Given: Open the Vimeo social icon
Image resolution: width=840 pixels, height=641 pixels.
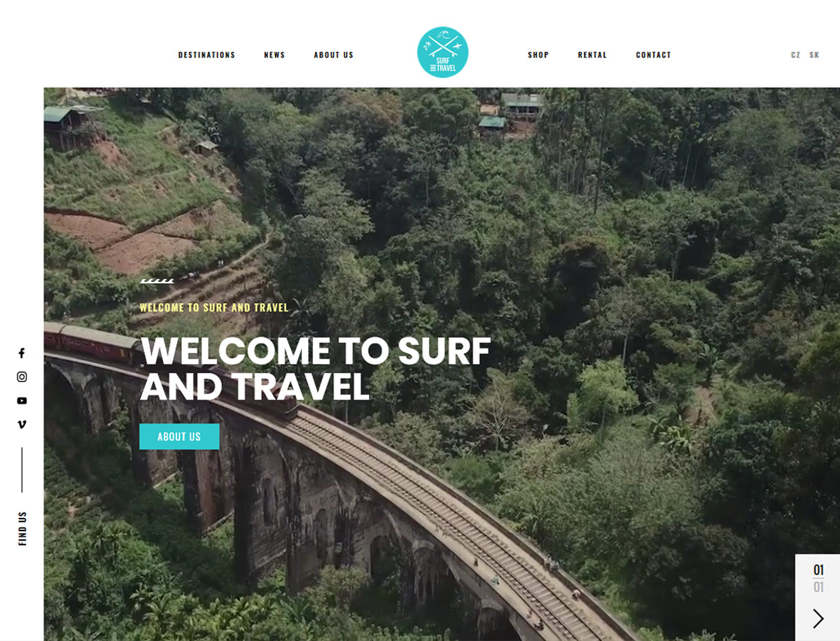Looking at the screenshot, I should tap(22, 424).
